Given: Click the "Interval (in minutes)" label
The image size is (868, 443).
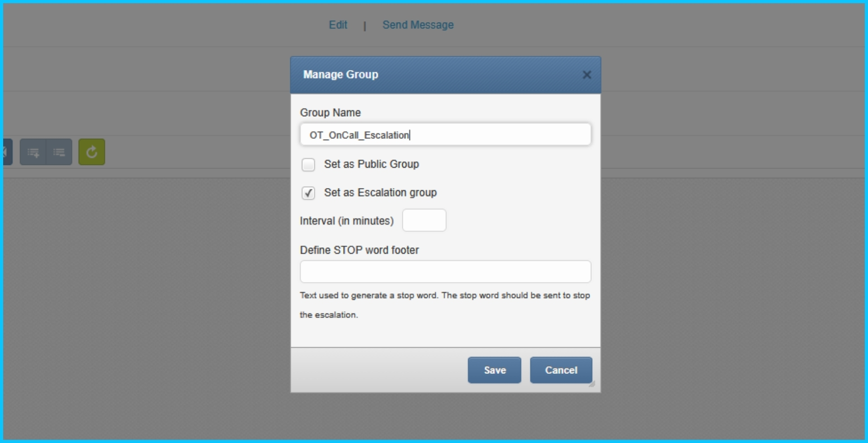Looking at the screenshot, I should point(347,221).
